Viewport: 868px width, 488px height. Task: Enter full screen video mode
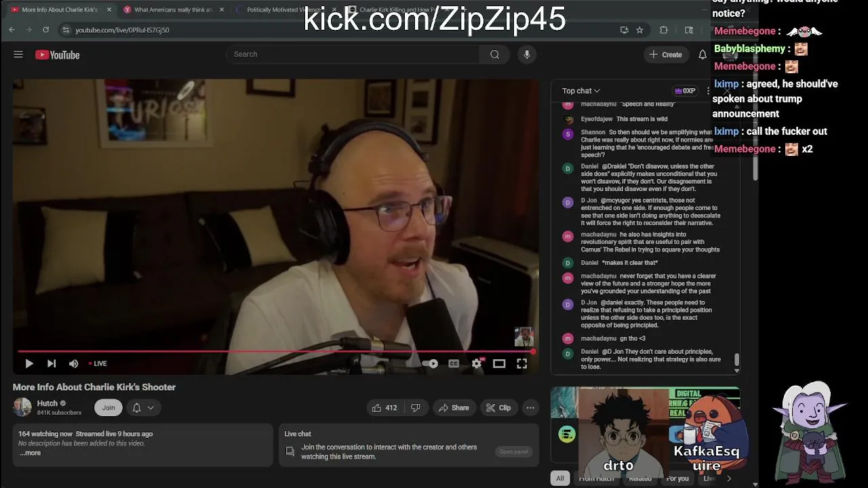pyautogui.click(x=521, y=364)
